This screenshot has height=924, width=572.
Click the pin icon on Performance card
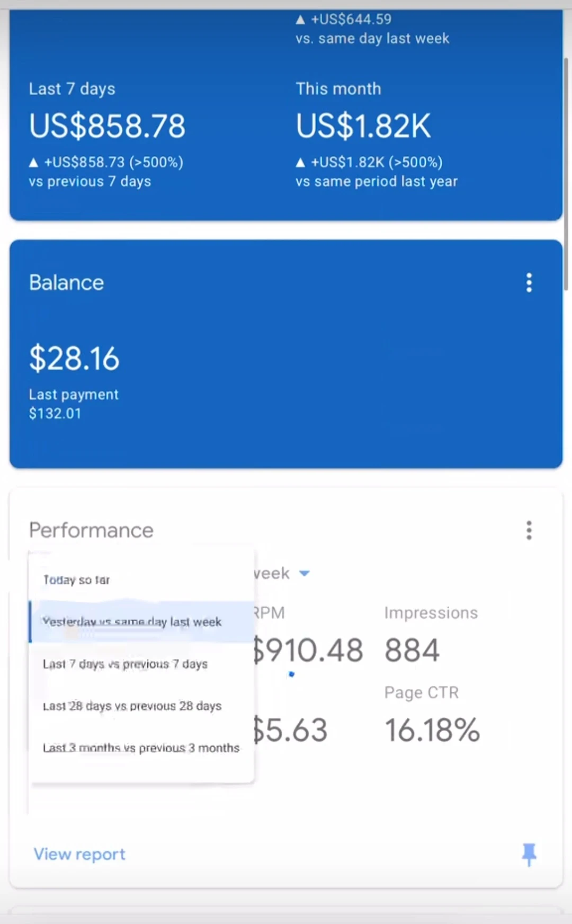point(529,854)
